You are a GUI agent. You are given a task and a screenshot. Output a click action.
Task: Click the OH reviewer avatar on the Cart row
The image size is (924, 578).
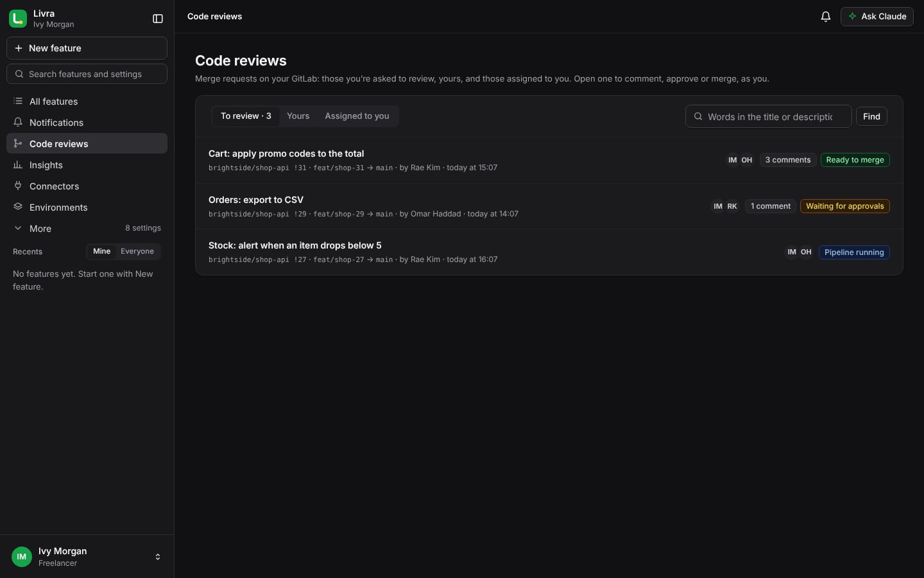[x=747, y=160]
